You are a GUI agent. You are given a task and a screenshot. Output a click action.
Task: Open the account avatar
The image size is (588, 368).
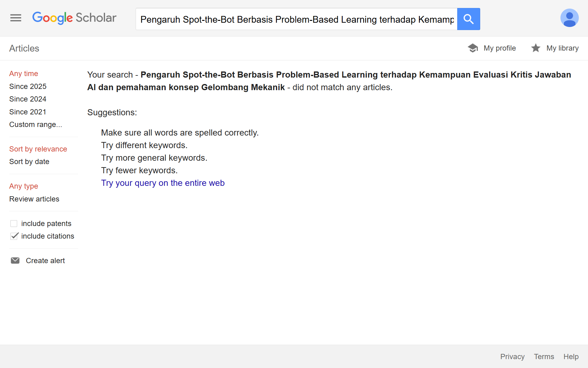[569, 18]
